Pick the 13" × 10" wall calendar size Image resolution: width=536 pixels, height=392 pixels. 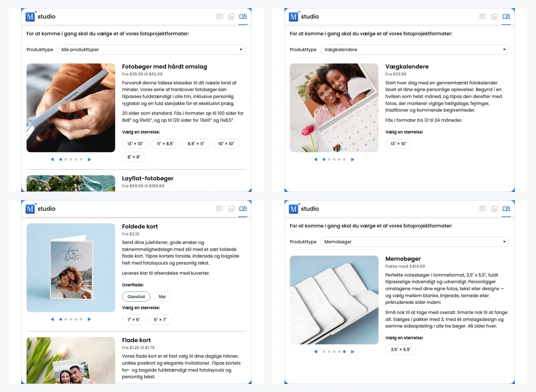click(399, 144)
